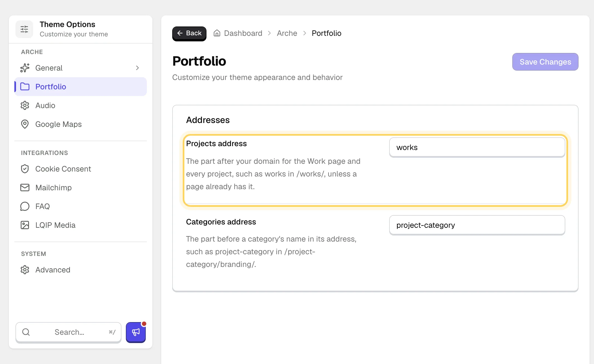Click the Advanced gear icon
This screenshot has width=594, height=364.
pos(25,270)
